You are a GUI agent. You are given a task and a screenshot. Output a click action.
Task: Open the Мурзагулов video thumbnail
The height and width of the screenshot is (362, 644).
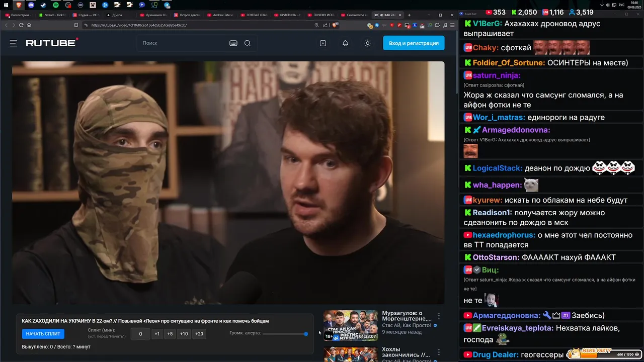pyautogui.click(x=350, y=325)
